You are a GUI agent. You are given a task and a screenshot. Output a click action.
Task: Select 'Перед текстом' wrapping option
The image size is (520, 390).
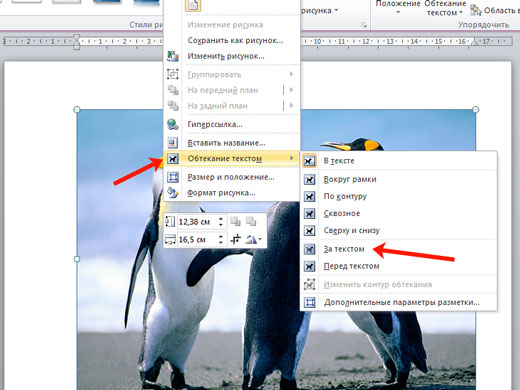351,266
